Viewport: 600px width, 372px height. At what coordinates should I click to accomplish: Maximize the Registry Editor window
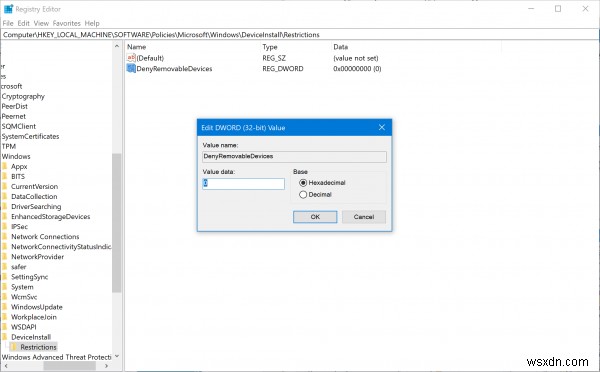558,9
